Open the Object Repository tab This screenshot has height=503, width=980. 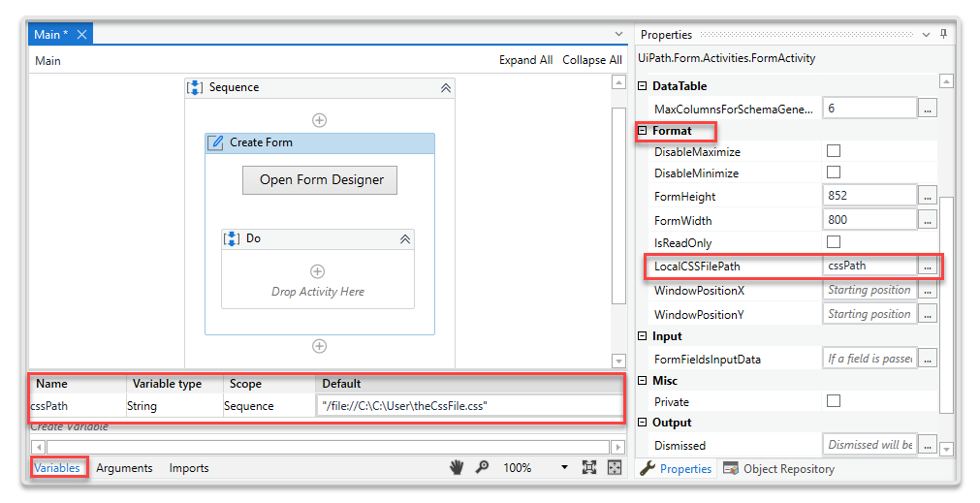(x=778, y=468)
